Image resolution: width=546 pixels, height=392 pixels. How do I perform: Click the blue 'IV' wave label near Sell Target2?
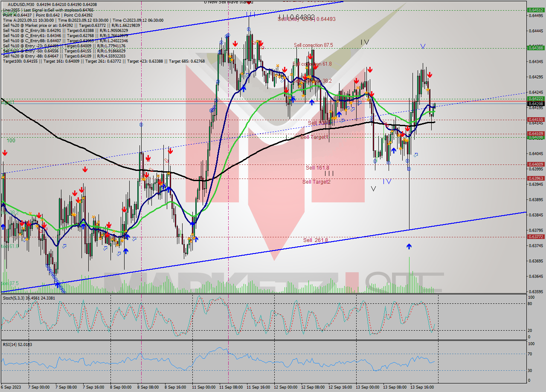point(387,182)
